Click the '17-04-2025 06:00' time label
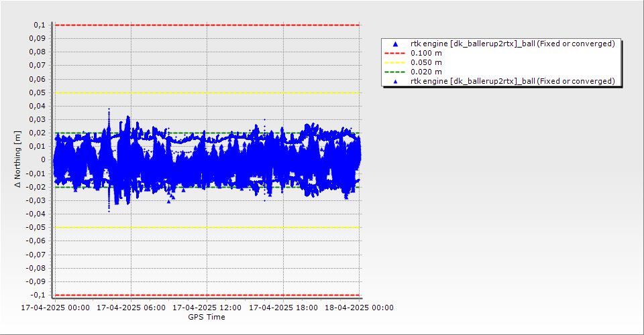 point(131,308)
